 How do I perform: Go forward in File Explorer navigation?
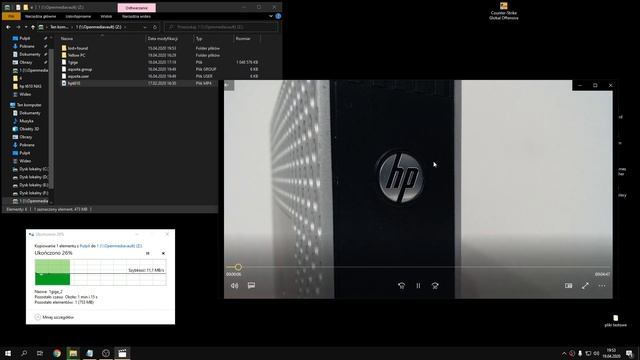point(18,27)
